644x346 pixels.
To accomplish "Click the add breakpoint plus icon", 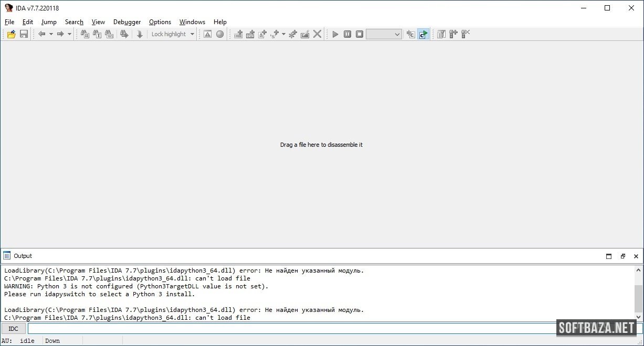I will (453, 34).
